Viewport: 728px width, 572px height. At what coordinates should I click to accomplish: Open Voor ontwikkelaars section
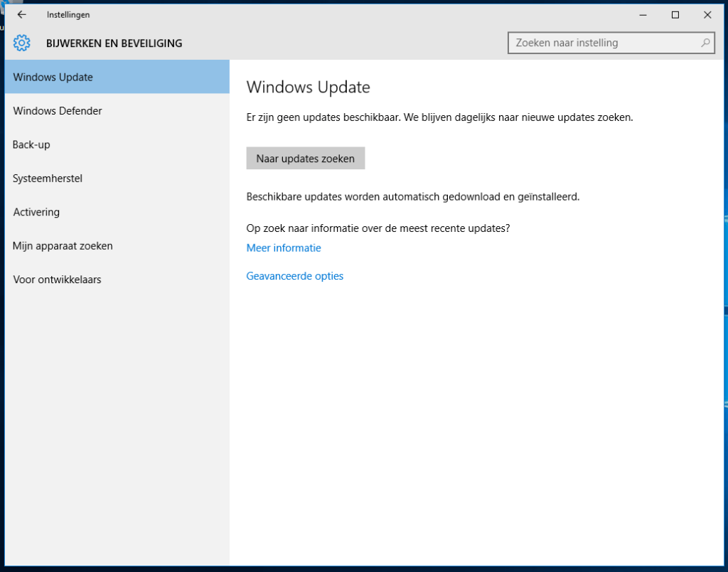point(117,280)
